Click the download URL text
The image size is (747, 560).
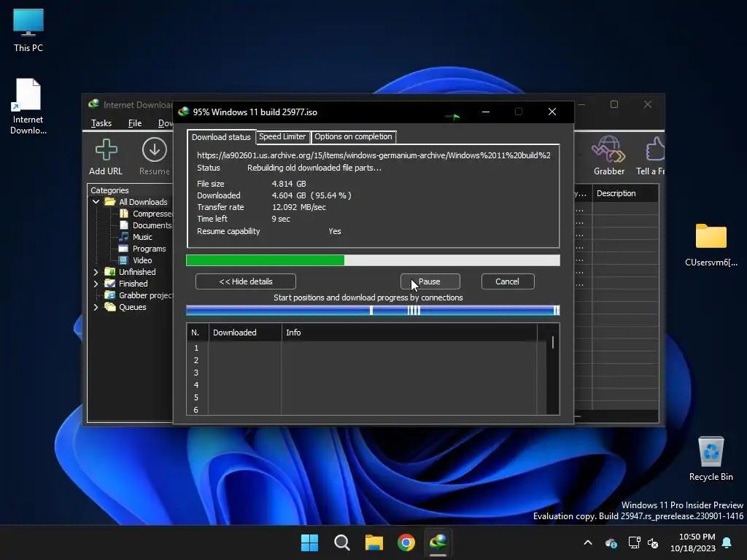(x=373, y=155)
